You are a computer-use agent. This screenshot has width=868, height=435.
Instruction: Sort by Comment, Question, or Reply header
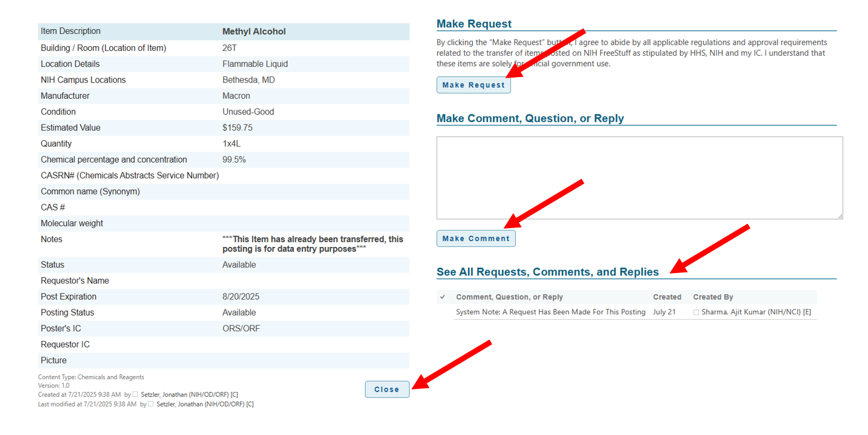(x=509, y=297)
